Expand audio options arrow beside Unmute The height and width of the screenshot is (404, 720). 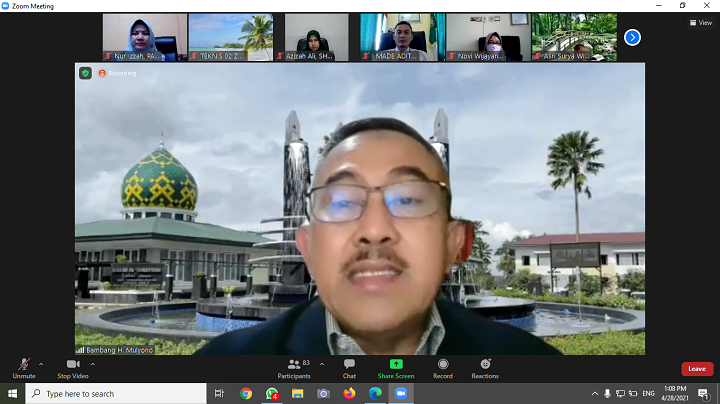click(x=41, y=364)
